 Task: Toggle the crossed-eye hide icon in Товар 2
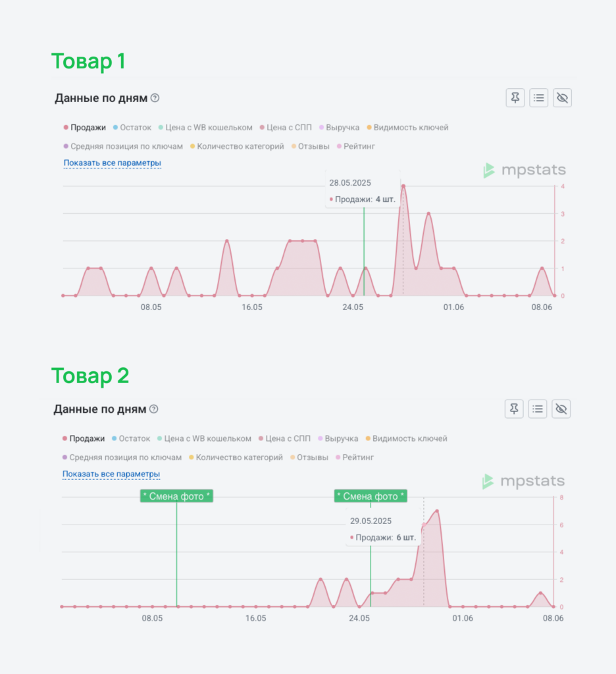click(561, 409)
